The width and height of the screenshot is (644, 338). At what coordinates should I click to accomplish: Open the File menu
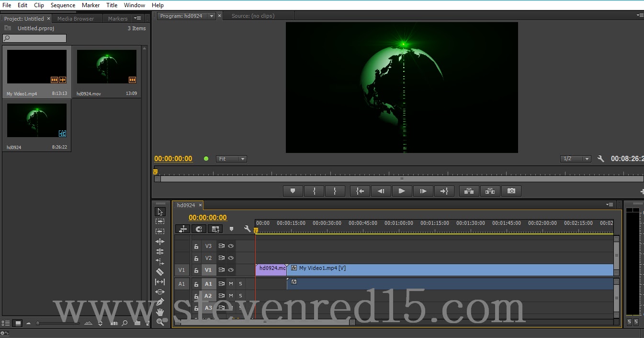7,5
